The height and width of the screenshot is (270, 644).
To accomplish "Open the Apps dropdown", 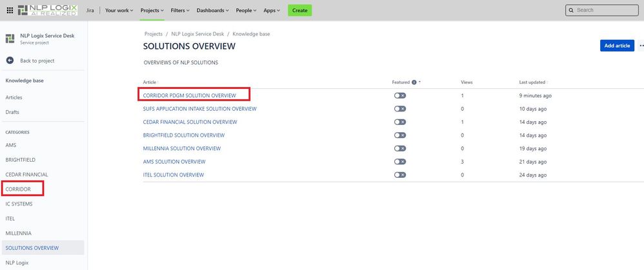I will pyautogui.click(x=272, y=10).
